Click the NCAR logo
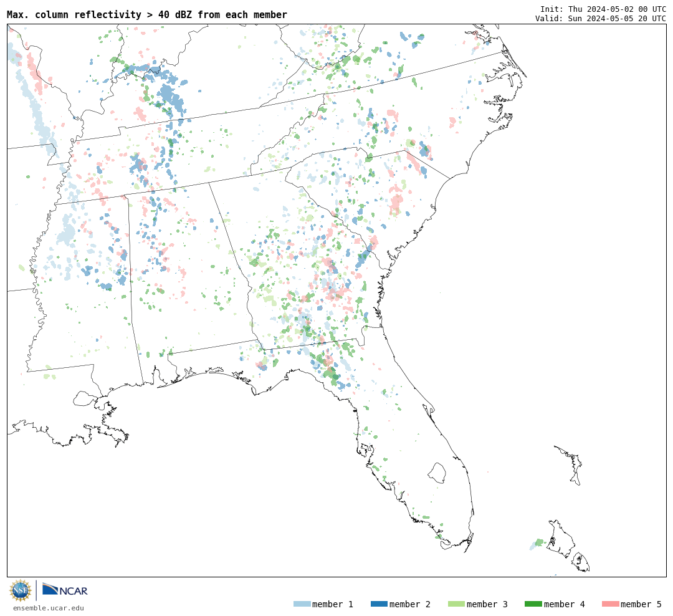This screenshot has height=616, width=673. coord(65,590)
